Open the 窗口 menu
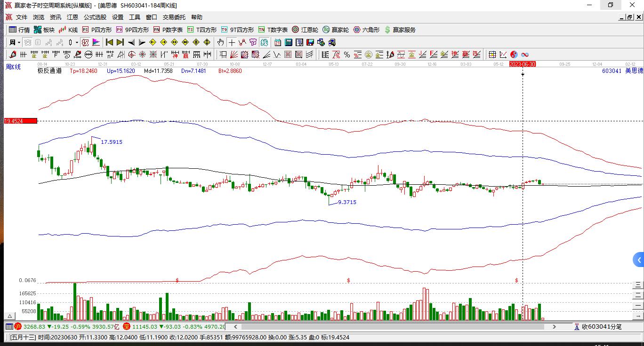Image resolution: width=644 pixels, height=346 pixels. click(152, 17)
